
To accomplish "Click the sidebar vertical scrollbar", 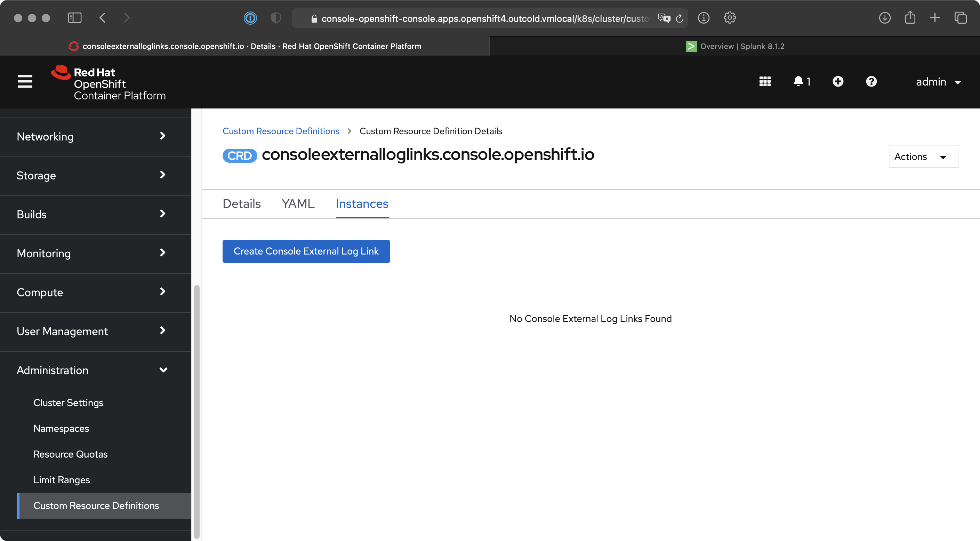I will [x=197, y=412].
